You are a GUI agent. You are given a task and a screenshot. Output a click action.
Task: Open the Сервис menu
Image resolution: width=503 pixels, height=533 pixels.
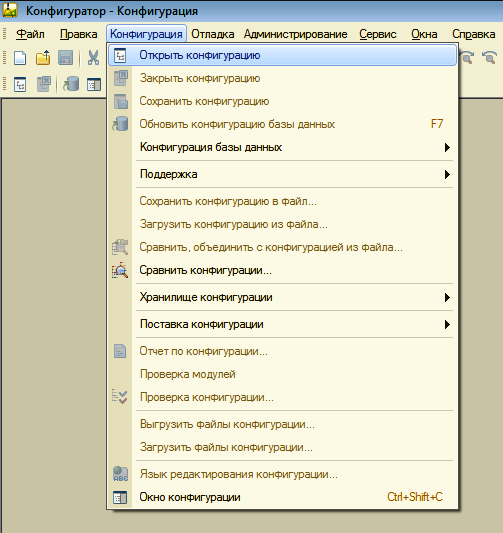pos(378,34)
